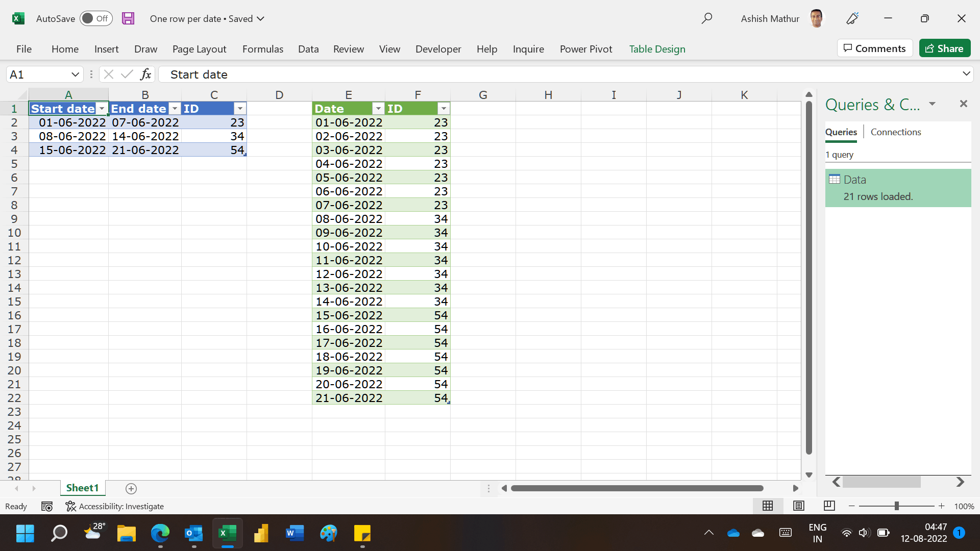The width and height of the screenshot is (980, 551).
Task: Open the Power Pivot ribbon tab
Action: pyautogui.click(x=585, y=49)
